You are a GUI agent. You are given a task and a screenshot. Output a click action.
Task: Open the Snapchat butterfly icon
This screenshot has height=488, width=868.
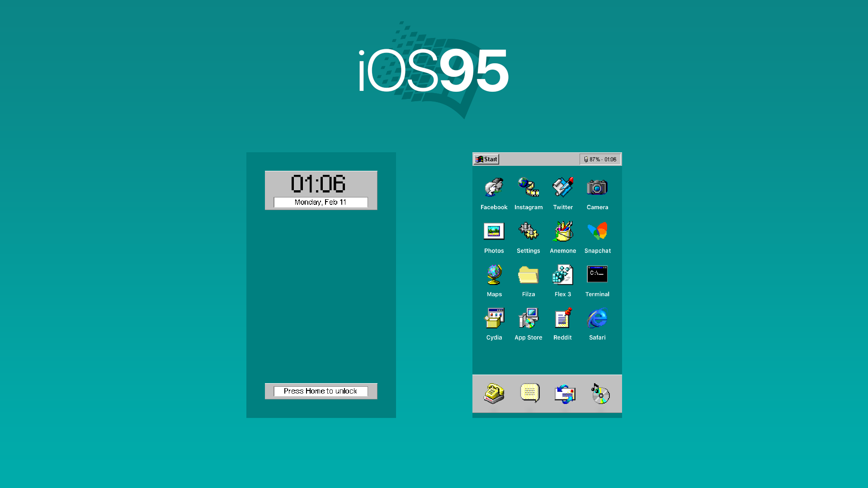coord(597,231)
